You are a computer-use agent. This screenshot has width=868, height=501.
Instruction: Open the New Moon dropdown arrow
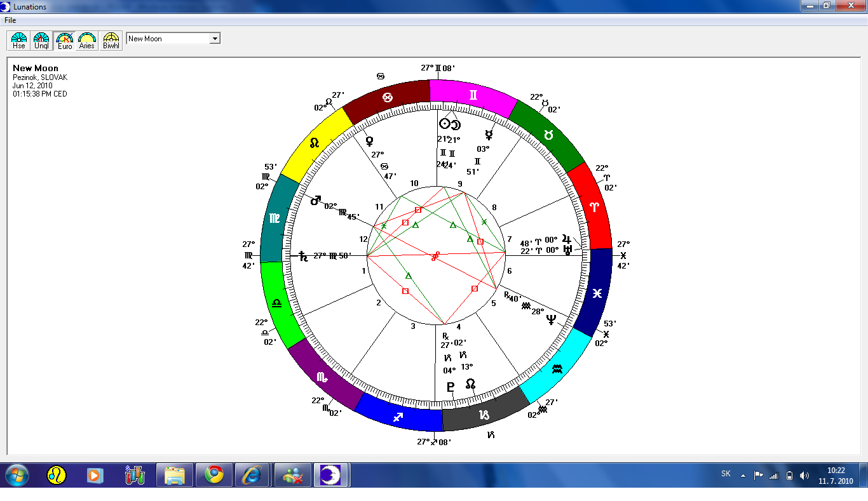[x=215, y=39]
